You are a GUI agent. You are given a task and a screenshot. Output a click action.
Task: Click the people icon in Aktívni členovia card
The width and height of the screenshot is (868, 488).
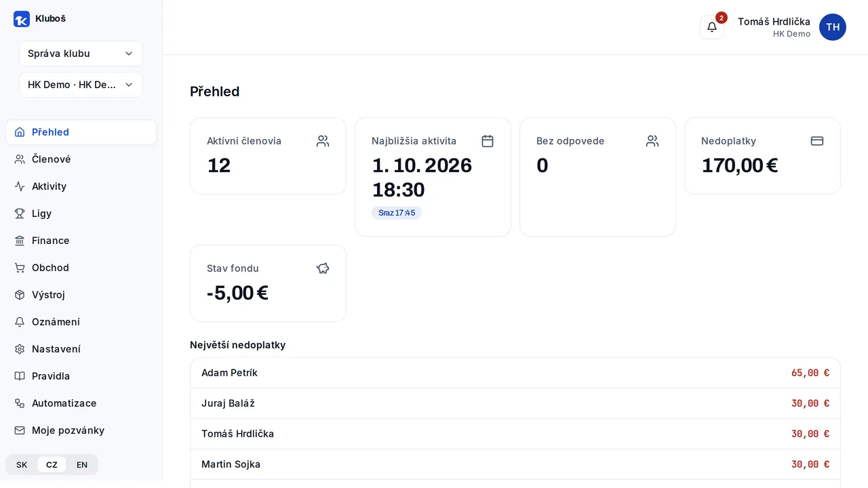[x=323, y=141]
